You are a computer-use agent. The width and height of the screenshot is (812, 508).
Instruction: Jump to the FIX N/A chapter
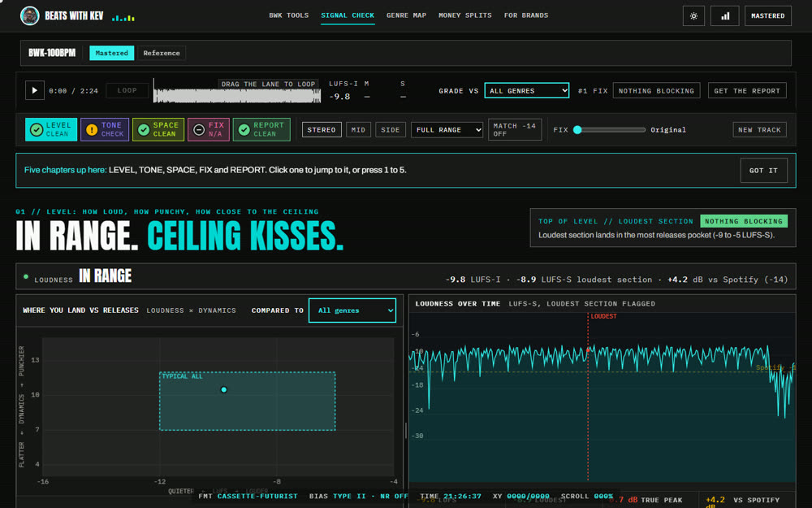tap(208, 129)
